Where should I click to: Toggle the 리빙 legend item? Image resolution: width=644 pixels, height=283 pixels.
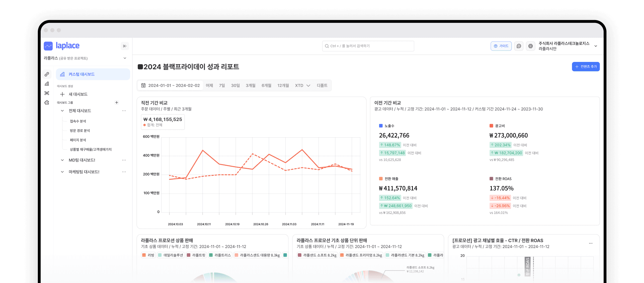pos(148,255)
